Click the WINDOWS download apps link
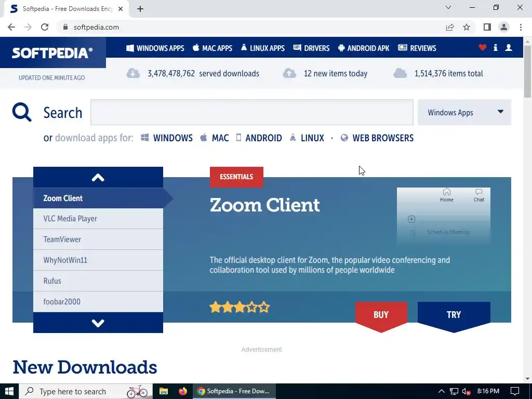 pos(167,138)
